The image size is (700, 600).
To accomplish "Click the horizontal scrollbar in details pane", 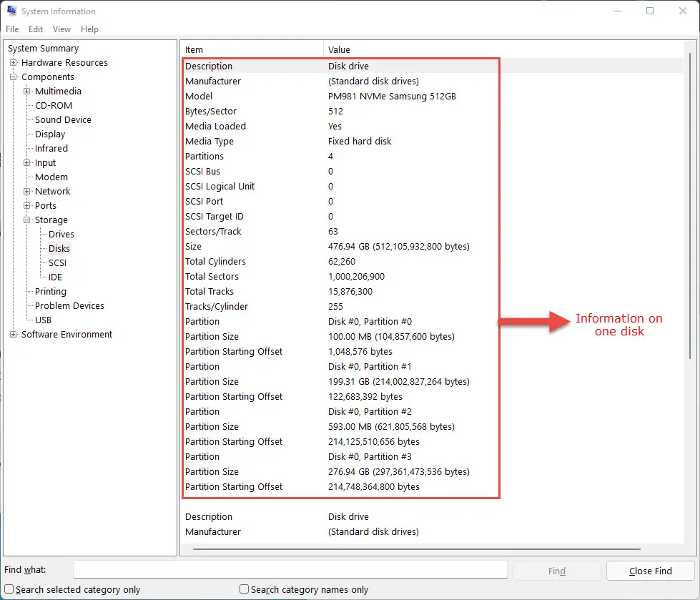I will click(x=417, y=549).
